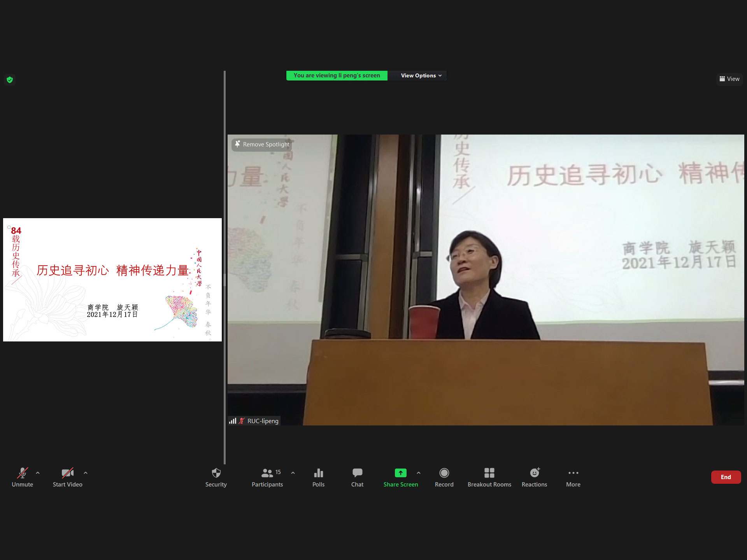747x560 pixels.
Task: Click the Share Screen icon
Action: pyautogui.click(x=400, y=473)
